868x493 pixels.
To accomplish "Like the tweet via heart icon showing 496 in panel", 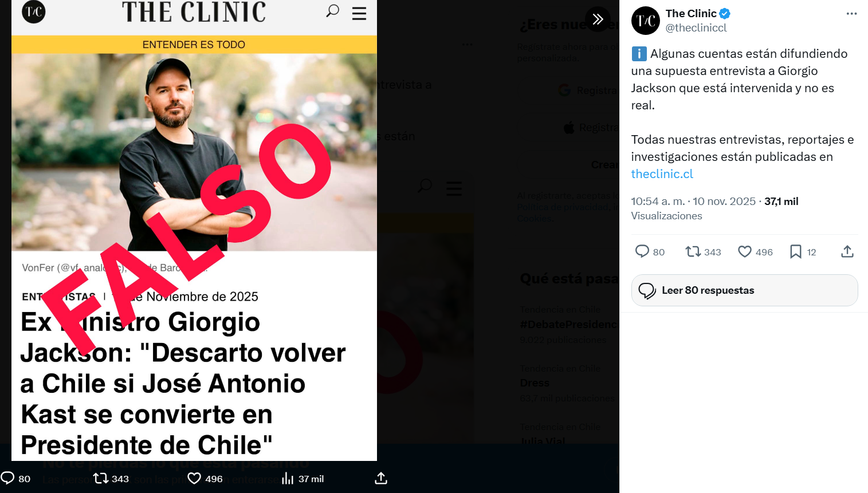I will [x=745, y=251].
